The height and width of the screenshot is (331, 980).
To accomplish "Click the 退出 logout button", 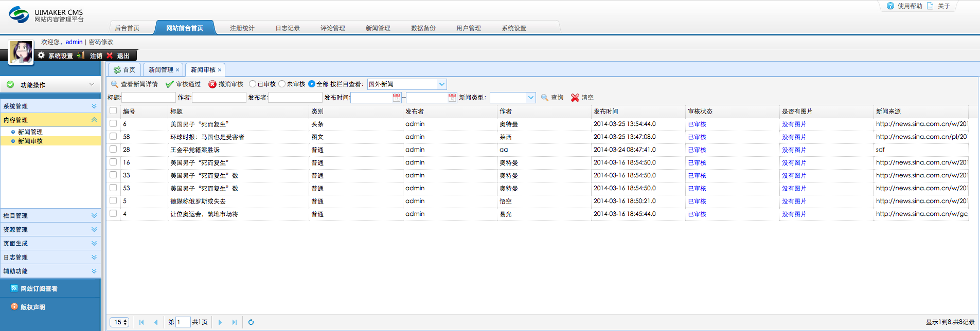I will pos(118,56).
